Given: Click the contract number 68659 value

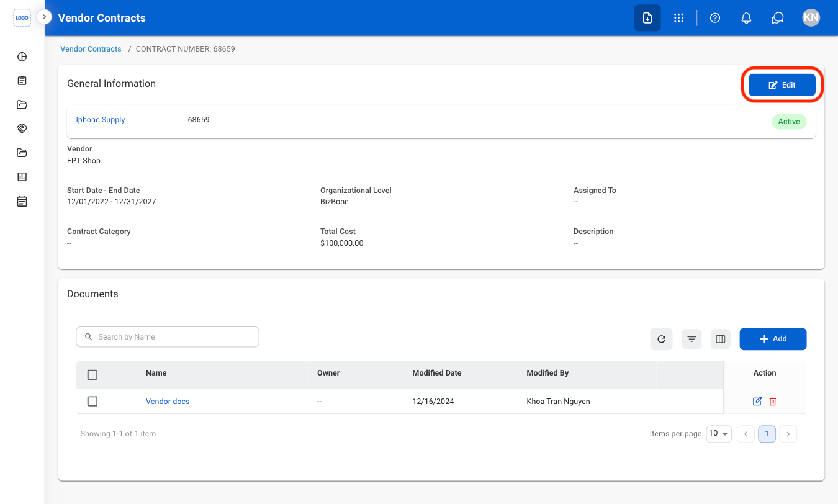Looking at the screenshot, I should click(199, 119).
